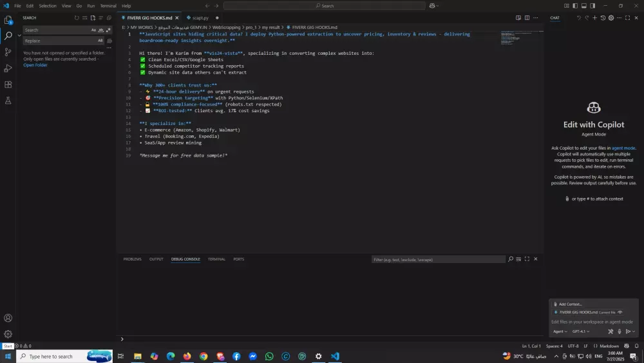This screenshot has height=363, width=644.
Task: Open the Agent mode dropdown
Action: click(560, 331)
